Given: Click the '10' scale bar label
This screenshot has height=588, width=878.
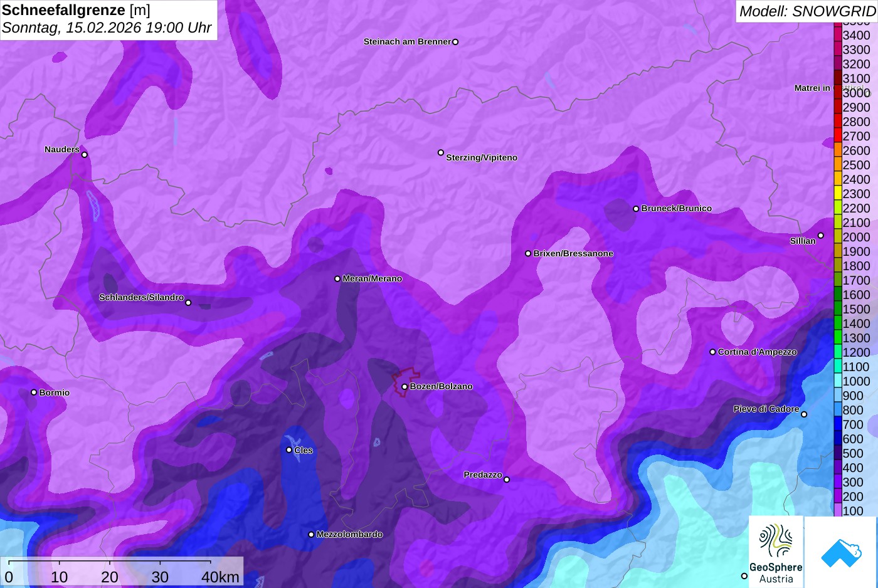Looking at the screenshot, I should click(x=60, y=577).
